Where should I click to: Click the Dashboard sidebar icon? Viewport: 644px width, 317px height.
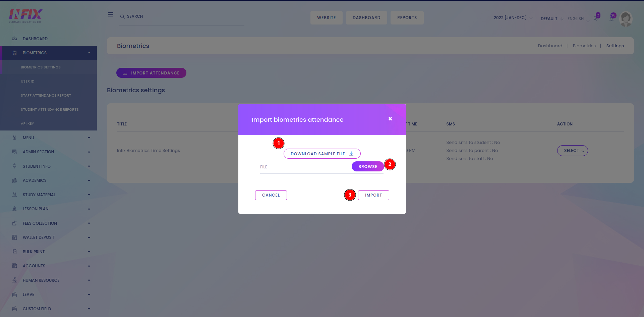click(14, 39)
